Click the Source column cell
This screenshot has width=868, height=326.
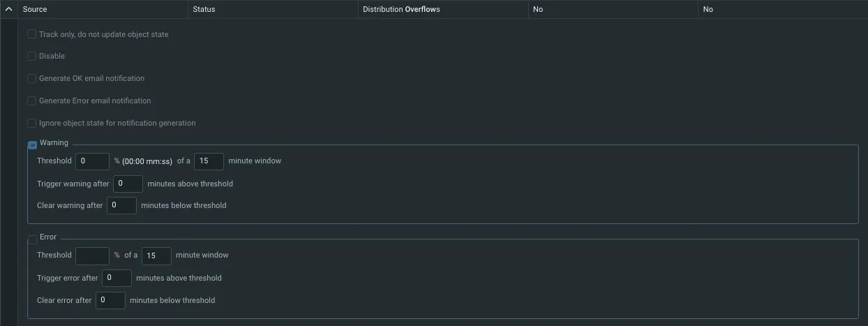click(x=103, y=10)
